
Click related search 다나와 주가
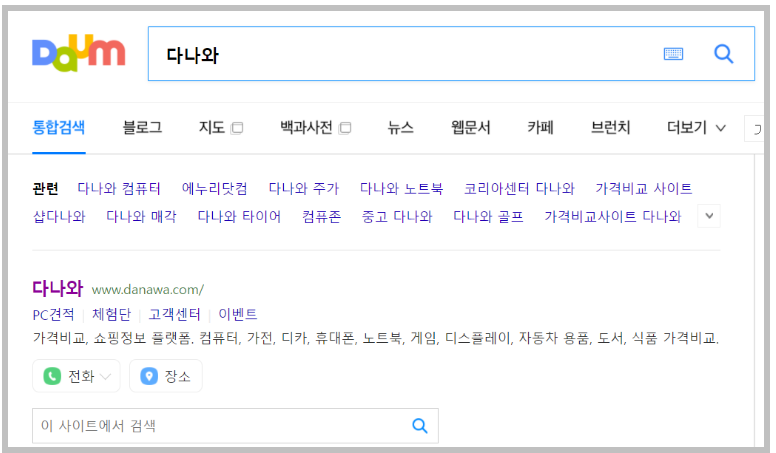(303, 188)
